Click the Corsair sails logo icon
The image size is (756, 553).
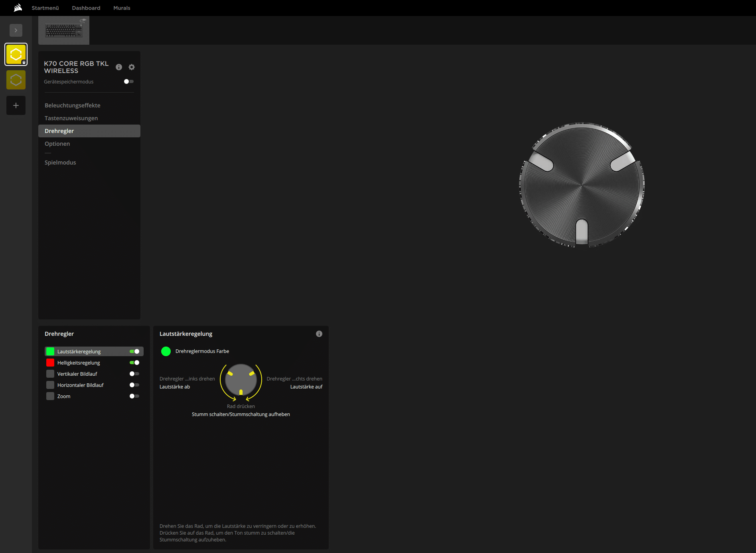(x=18, y=8)
